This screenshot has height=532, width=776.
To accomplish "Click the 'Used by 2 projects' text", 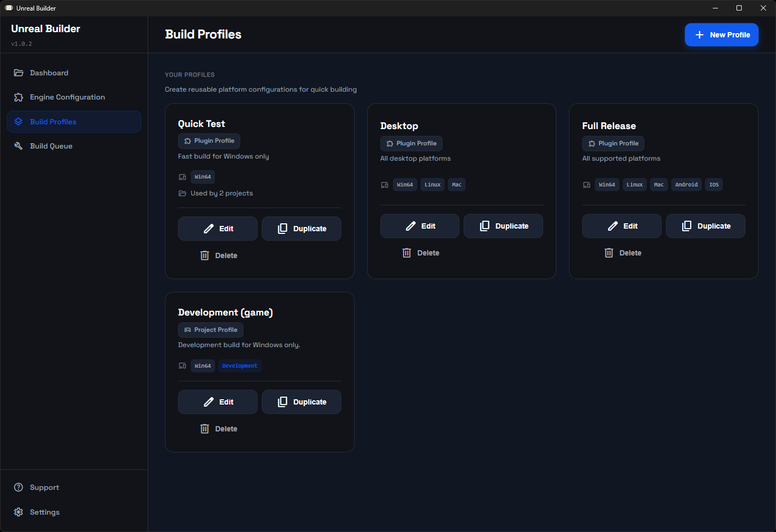I will [x=222, y=193].
